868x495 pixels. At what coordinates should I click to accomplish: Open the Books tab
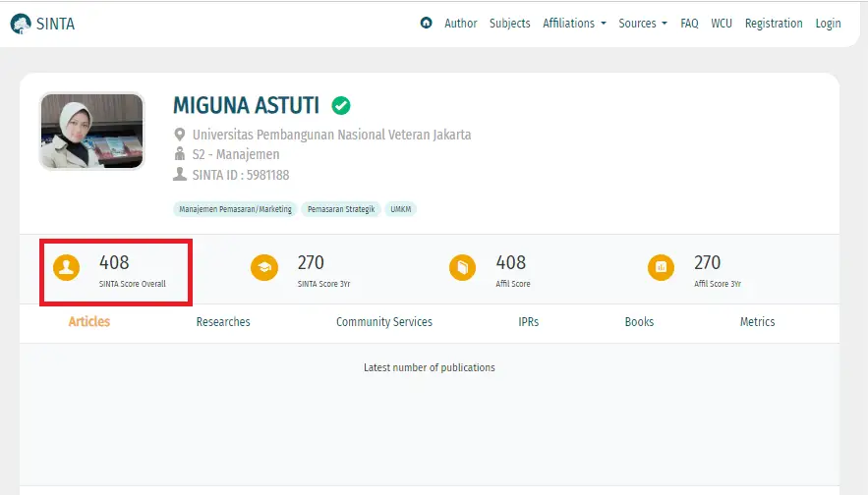point(639,322)
